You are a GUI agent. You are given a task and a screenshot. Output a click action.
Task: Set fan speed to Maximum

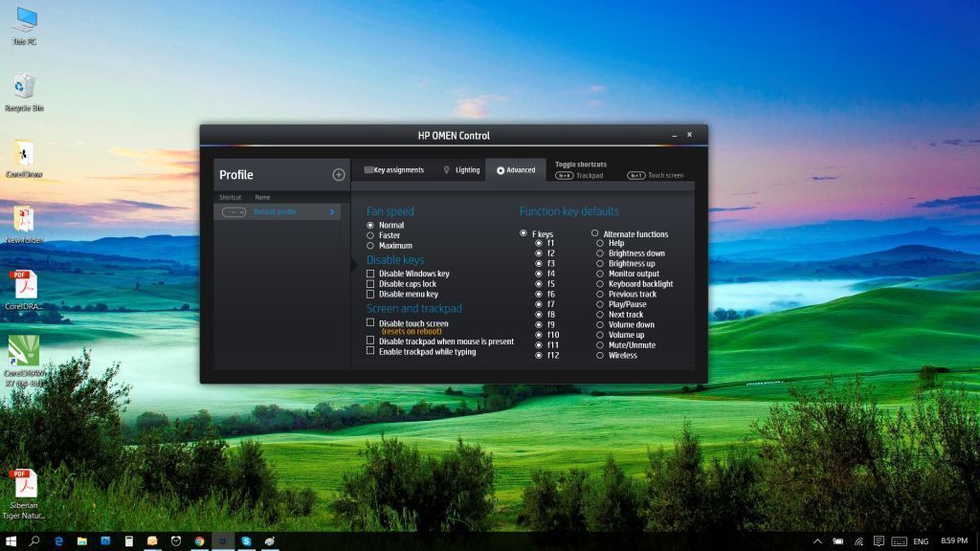click(x=370, y=246)
